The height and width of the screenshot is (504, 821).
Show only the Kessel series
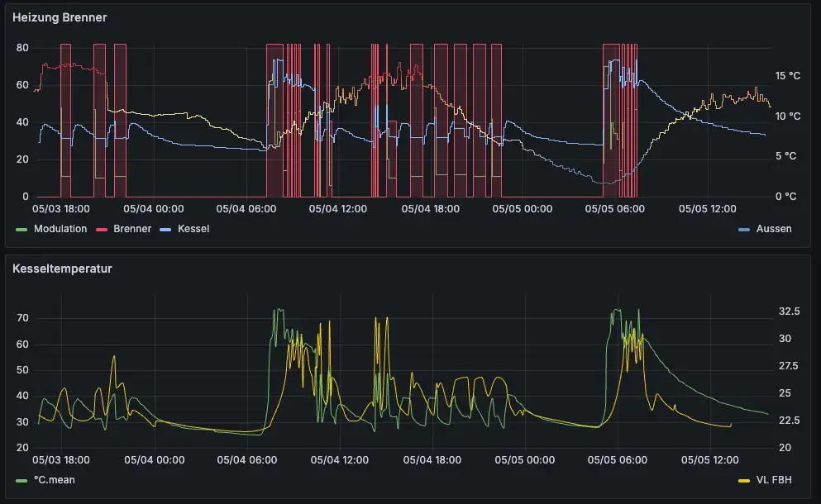click(x=193, y=229)
